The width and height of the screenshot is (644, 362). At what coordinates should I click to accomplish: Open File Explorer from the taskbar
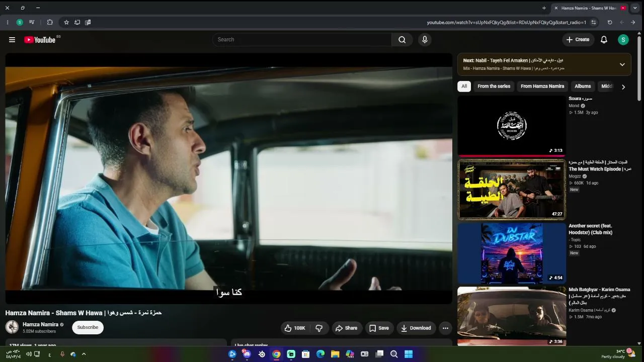(x=335, y=354)
